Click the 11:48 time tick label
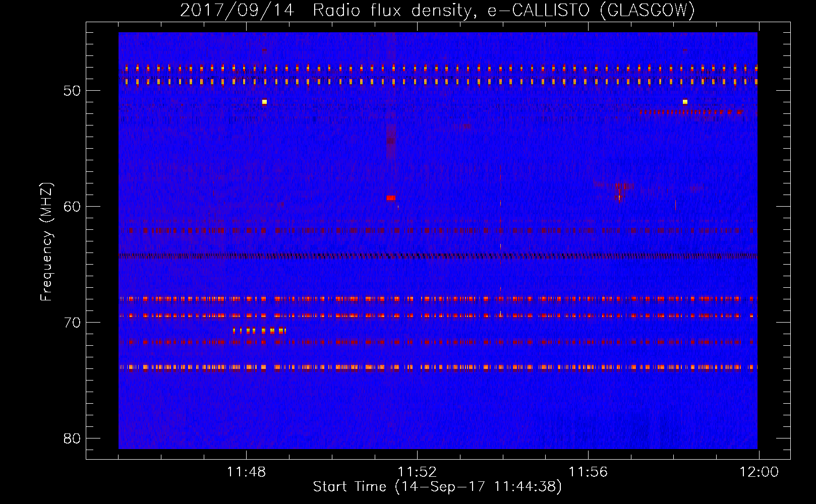 coord(246,472)
